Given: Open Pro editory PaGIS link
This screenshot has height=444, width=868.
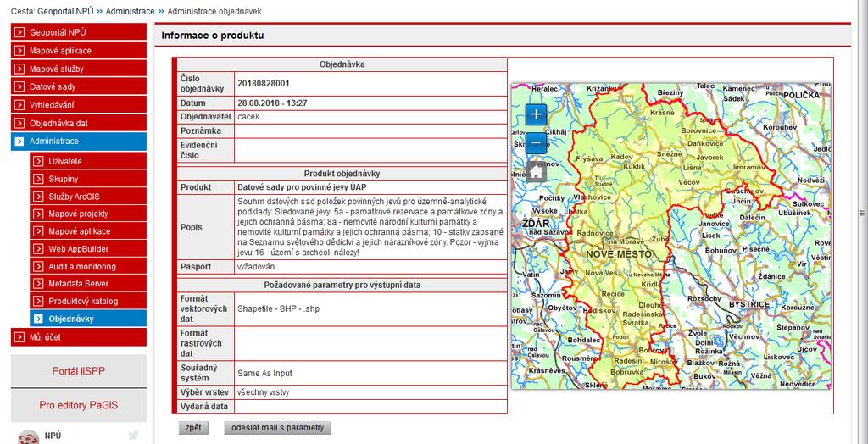Looking at the screenshot, I should pos(79,405).
